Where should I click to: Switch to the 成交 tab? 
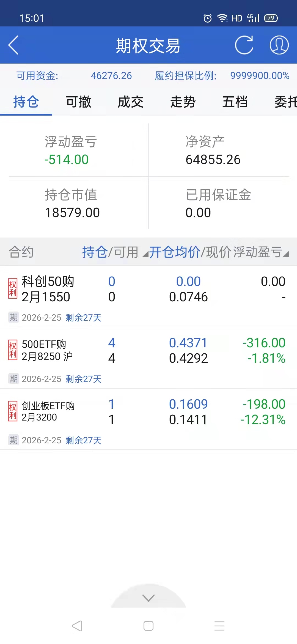coord(131,102)
